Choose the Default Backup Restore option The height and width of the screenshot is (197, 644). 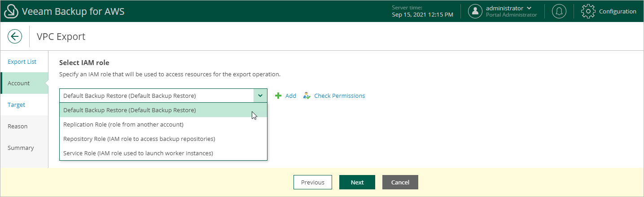130,110
